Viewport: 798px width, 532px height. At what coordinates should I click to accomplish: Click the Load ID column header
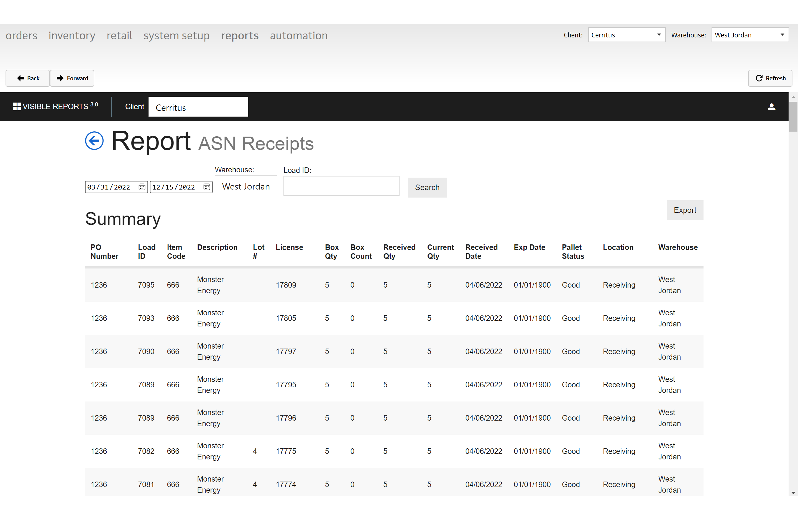click(x=147, y=252)
